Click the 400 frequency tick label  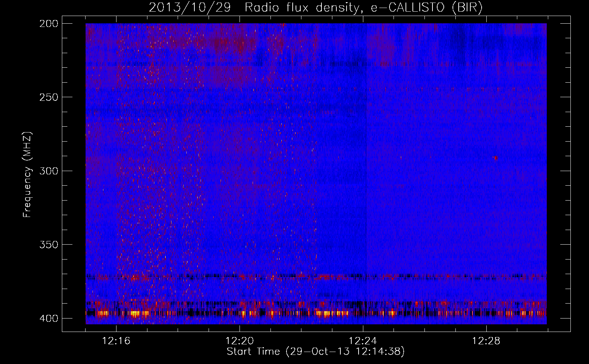(x=48, y=318)
